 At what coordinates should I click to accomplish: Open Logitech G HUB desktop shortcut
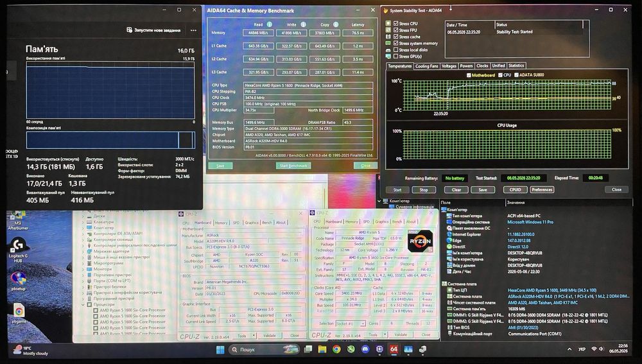pyautogui.click(x=18, y=250)
